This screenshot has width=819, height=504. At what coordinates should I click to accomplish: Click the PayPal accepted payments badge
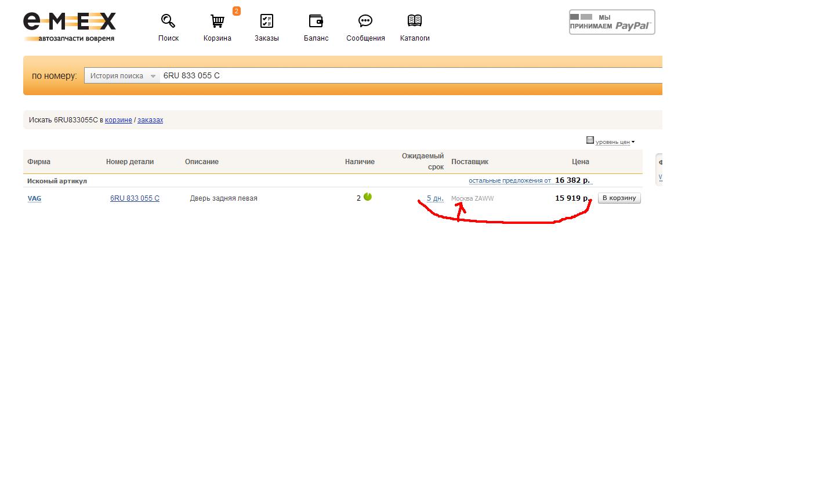coord(612,22)
